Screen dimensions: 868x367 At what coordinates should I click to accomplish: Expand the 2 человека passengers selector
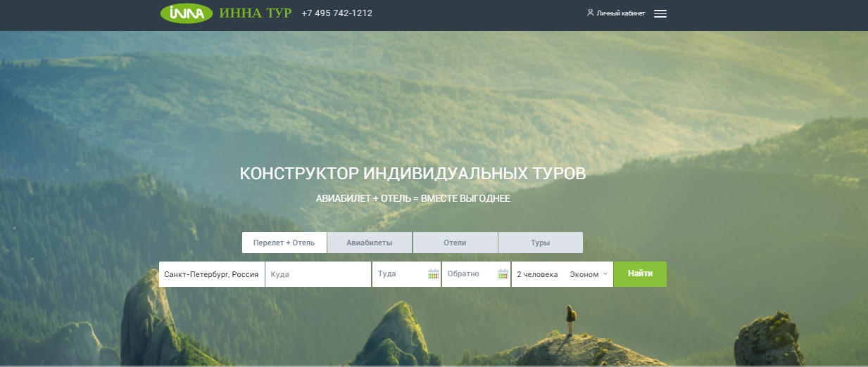pyautogui.click(x=537, y=274)
